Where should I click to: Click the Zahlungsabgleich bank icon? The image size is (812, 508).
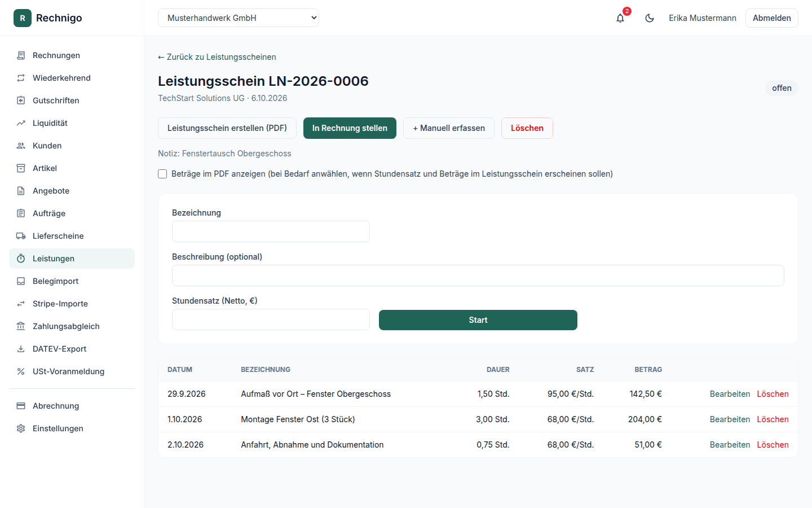(21, 326)
